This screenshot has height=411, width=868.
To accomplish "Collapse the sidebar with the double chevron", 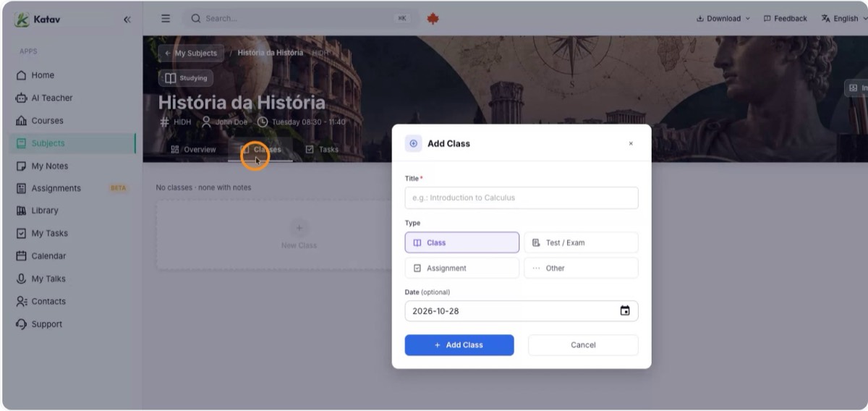I will coord(127,20).
